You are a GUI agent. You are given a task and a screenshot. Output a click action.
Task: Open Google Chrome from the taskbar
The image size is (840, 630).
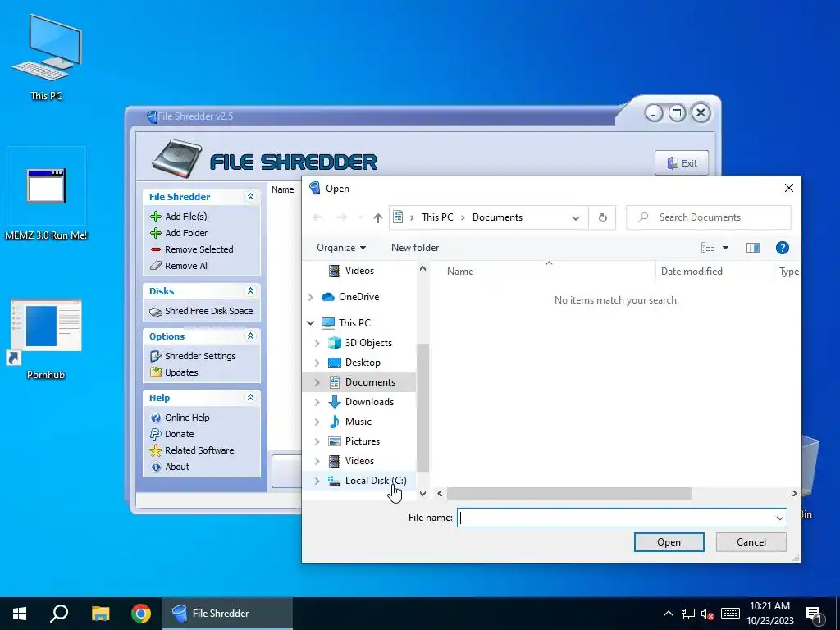coord(141,614)
